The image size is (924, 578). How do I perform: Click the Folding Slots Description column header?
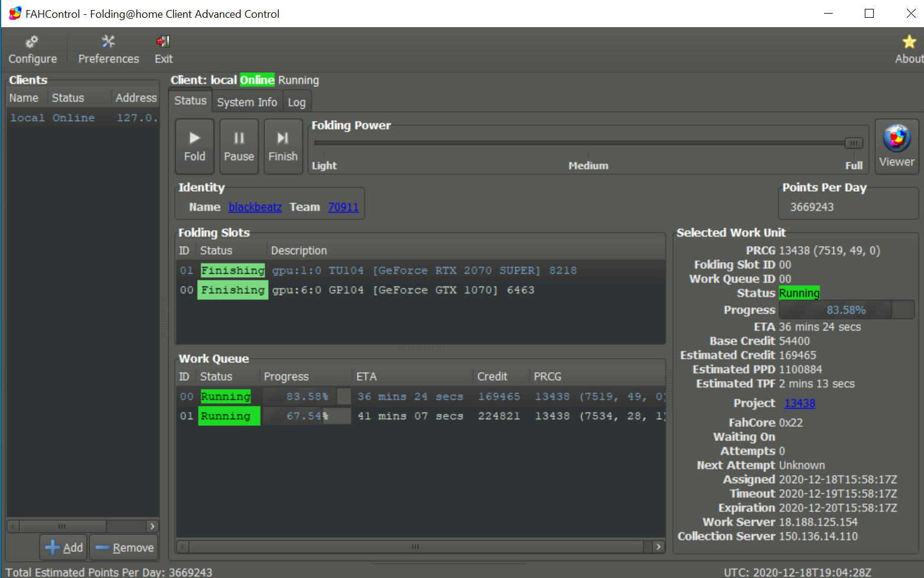click(x=466, y=250)
